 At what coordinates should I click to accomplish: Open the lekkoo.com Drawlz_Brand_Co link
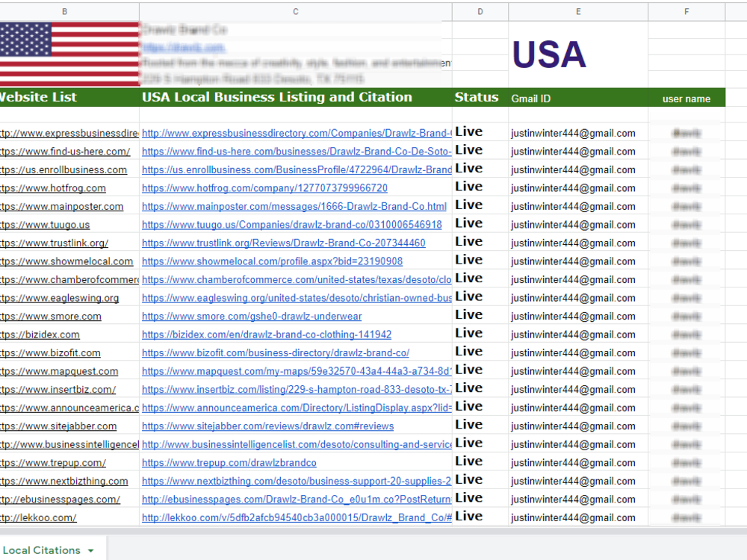pyautogui.click(x=297, y=517)
